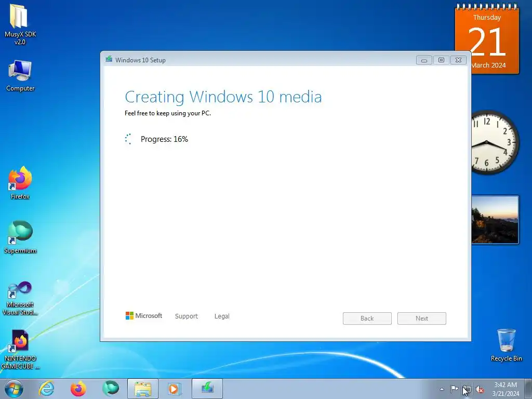This screenshot has height=399, width=532.
Task: Click the Windows 10 Setup title icon
Action: tap(109, 59)
